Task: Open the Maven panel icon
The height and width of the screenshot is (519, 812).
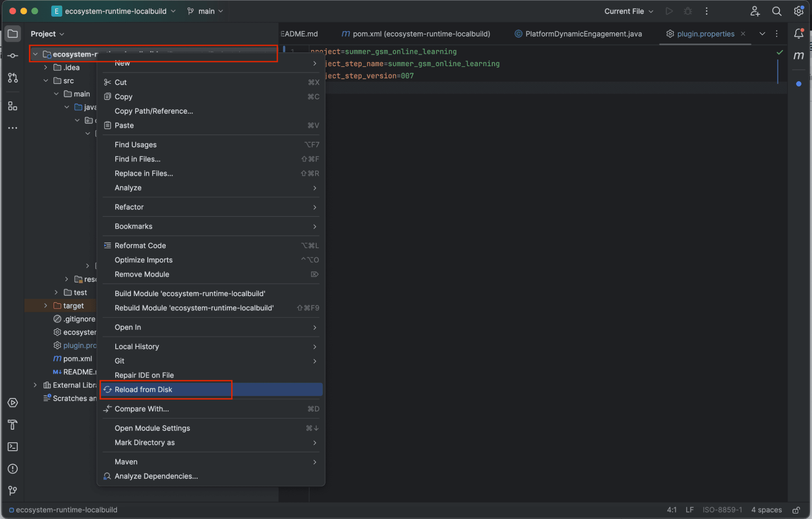Action: point(799,56)
